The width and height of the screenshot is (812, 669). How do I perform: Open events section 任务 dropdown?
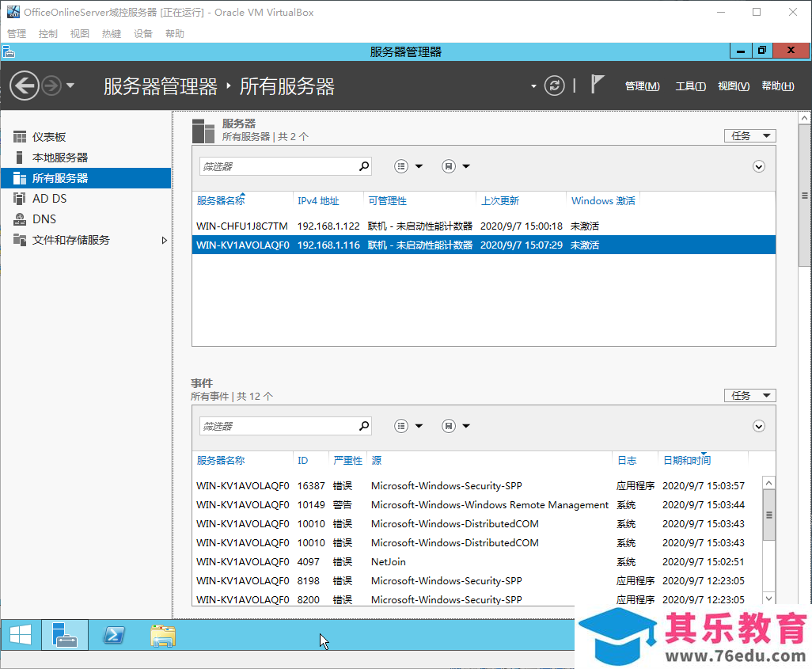click(749, 395)
